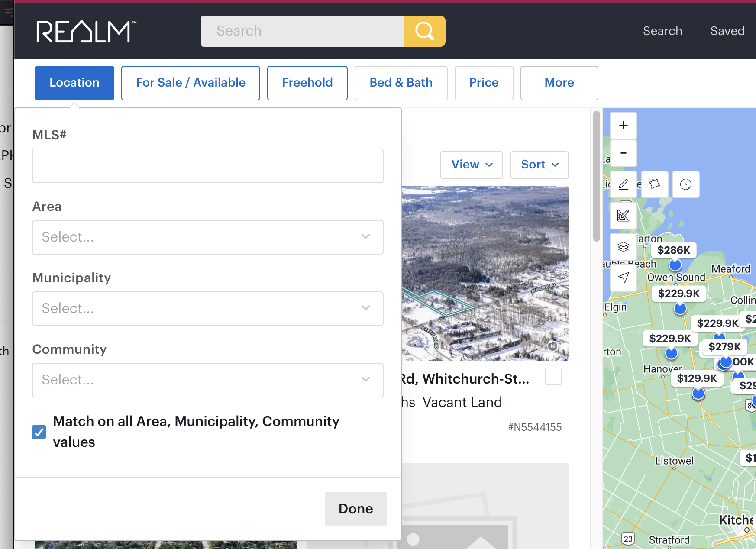
Task: Expand the Sort dropdown
Action: pos(539,165)
